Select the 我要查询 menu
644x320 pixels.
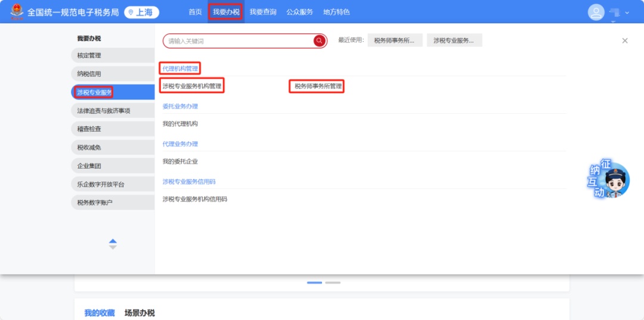pos(263,12)
